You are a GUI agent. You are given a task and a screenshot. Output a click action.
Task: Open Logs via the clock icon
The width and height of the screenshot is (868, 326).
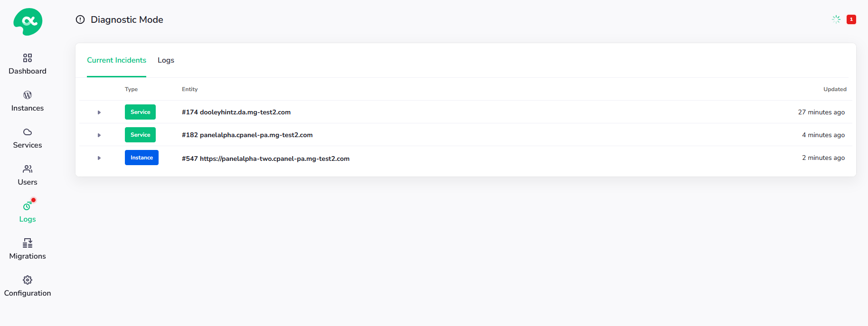[28, 206]
